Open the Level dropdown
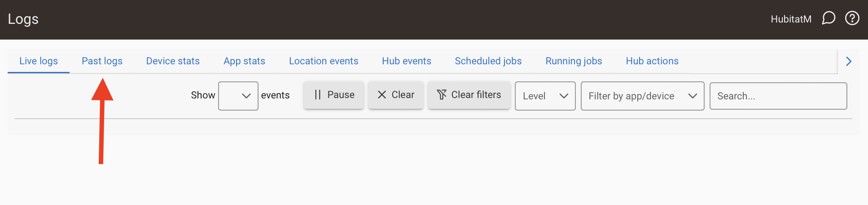The image size is (868, 205). (x=545, y=96)
